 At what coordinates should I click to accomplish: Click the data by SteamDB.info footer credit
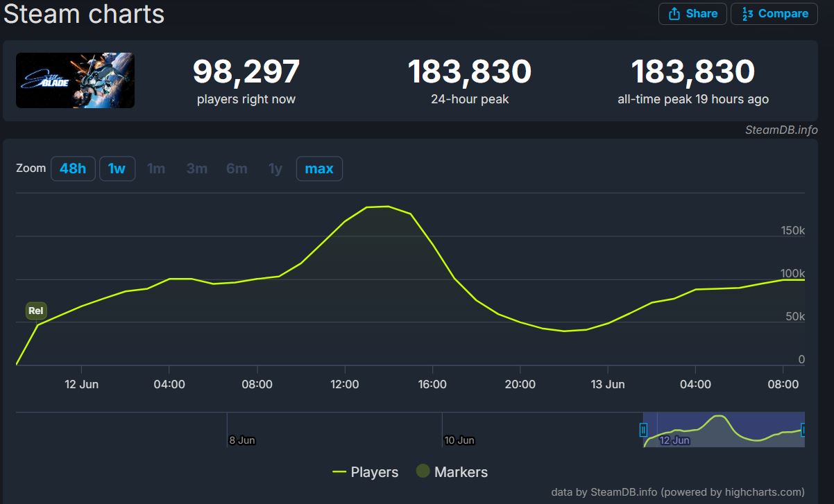click(x=678, y=492)
